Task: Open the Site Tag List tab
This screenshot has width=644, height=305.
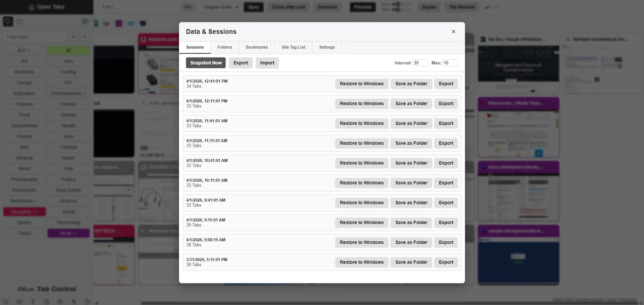Action: click(293, 47)
